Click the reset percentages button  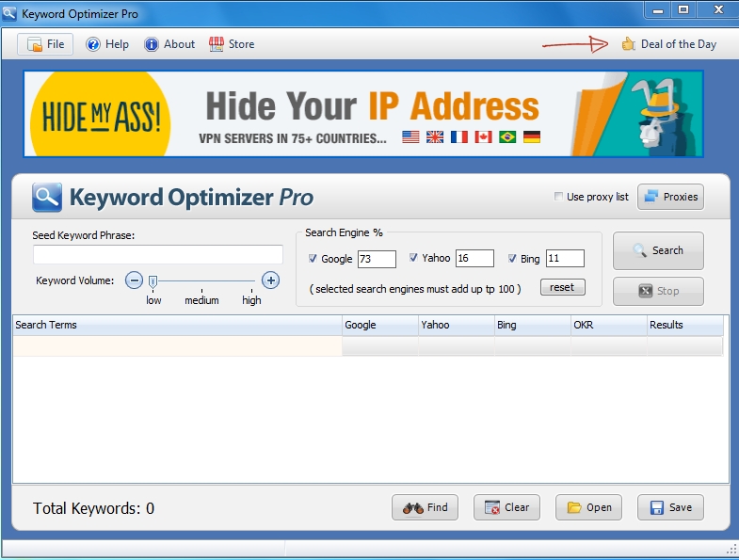pos(563,287)
